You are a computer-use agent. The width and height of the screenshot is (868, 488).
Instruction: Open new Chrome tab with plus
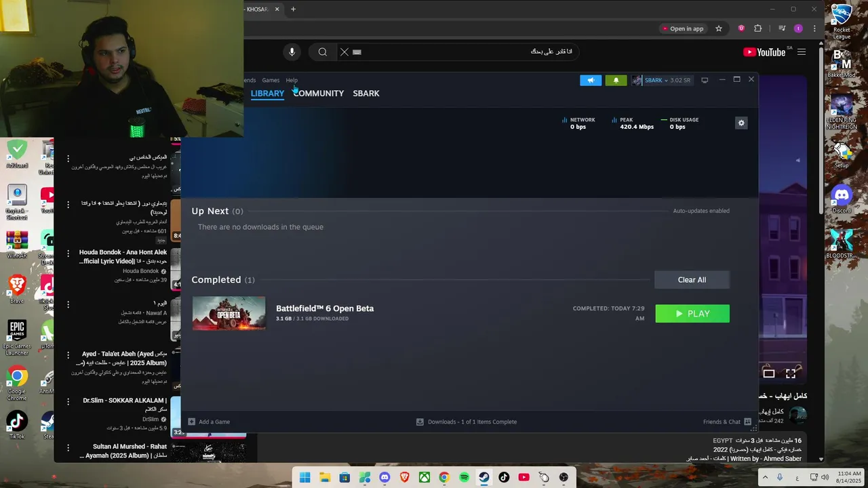pos(293,9)
